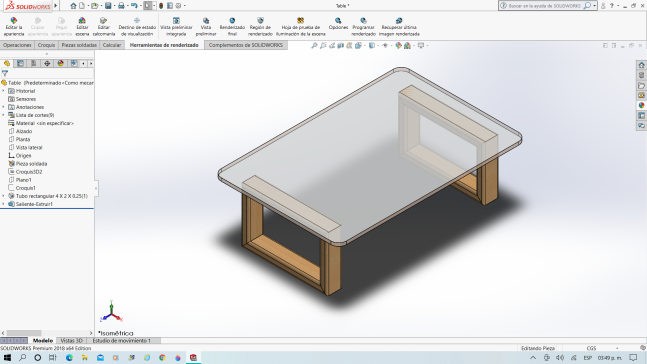Switch to the Croquis tab
Screen dimensions: 647x364
46,45
